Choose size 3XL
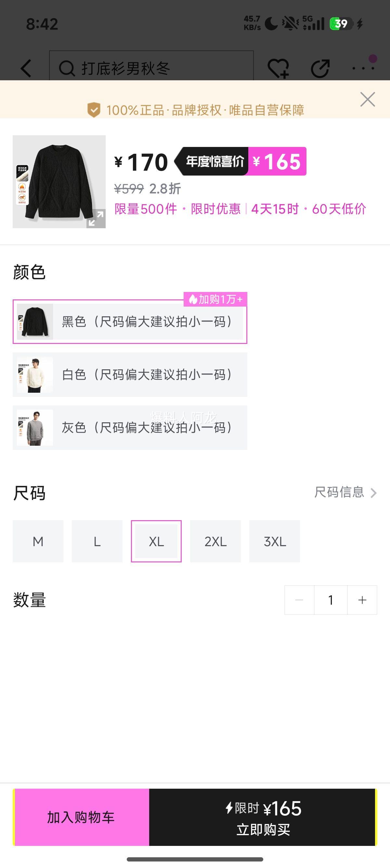The height and width of the screenshot is (868, 390). pos(275,542)
